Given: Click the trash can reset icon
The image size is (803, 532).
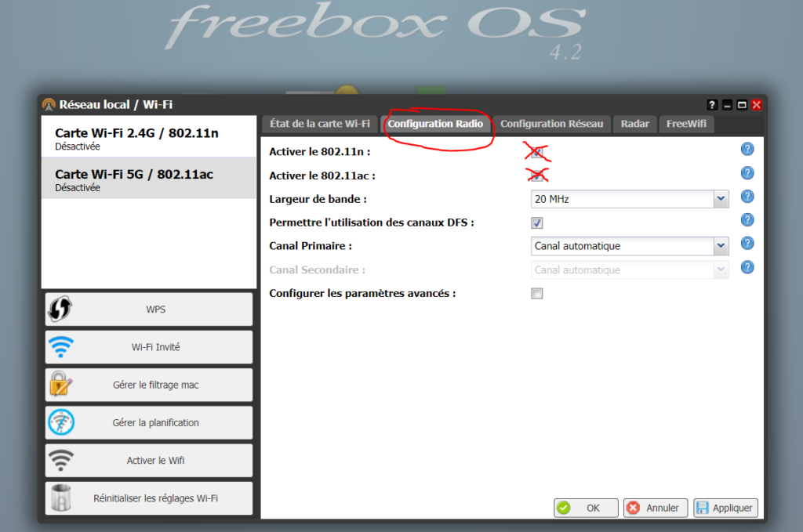Looking at the screenshot, I should tap(61, 498).
